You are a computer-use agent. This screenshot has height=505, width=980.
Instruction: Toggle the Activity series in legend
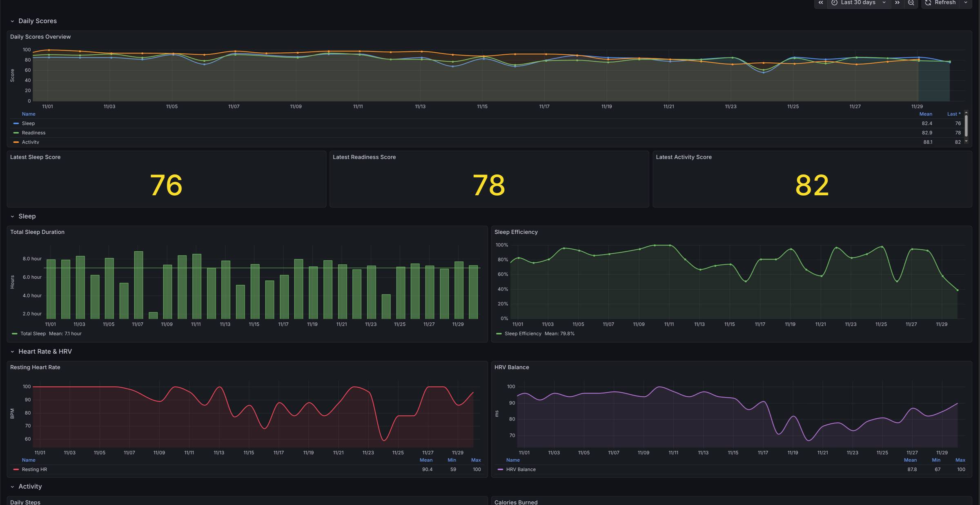click(x=30, y=142)
